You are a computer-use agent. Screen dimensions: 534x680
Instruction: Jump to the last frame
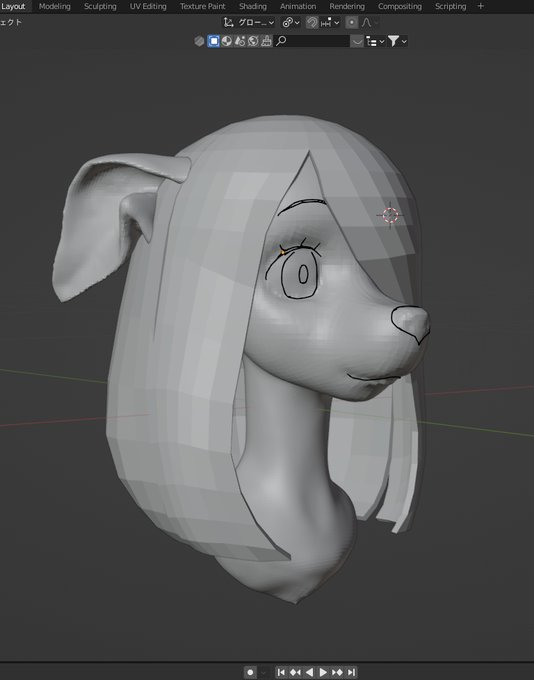point(351,673)
